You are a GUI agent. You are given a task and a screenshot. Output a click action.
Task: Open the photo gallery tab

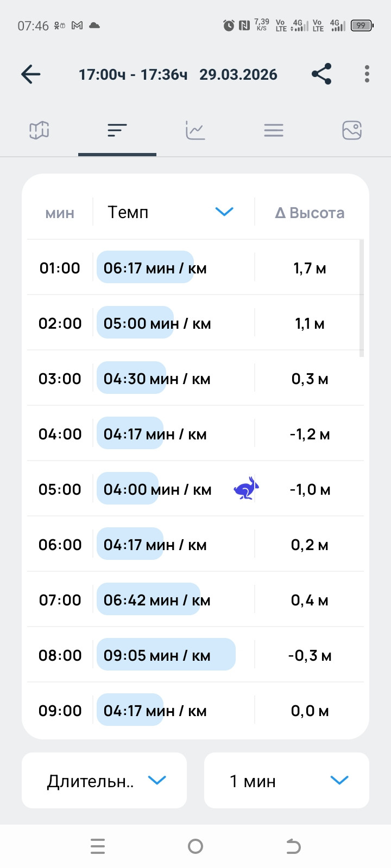pos(352,130)
